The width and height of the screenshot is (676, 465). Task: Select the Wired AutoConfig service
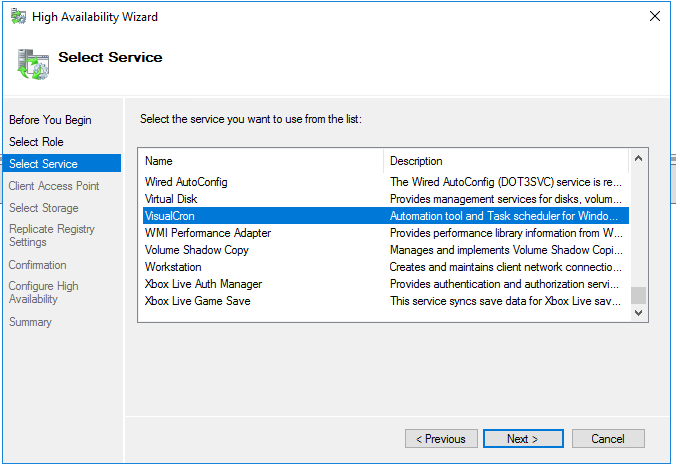pyautogui.click(x=186, y=182)
